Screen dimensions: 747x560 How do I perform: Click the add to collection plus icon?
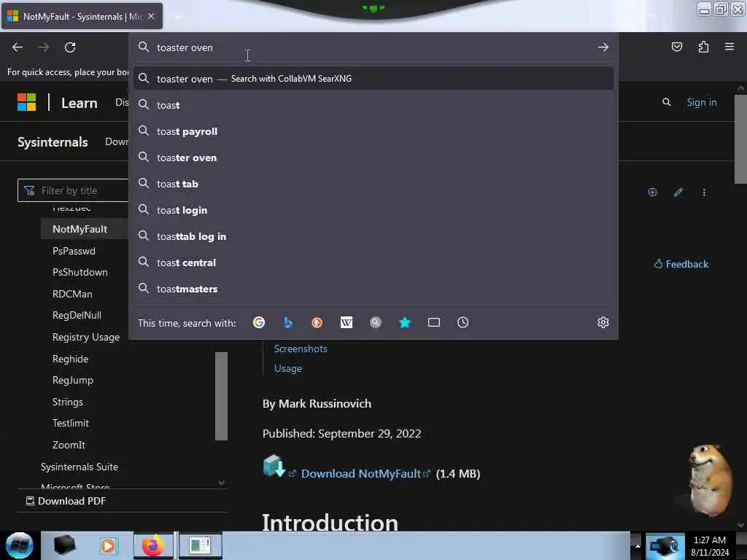(653, 192)
